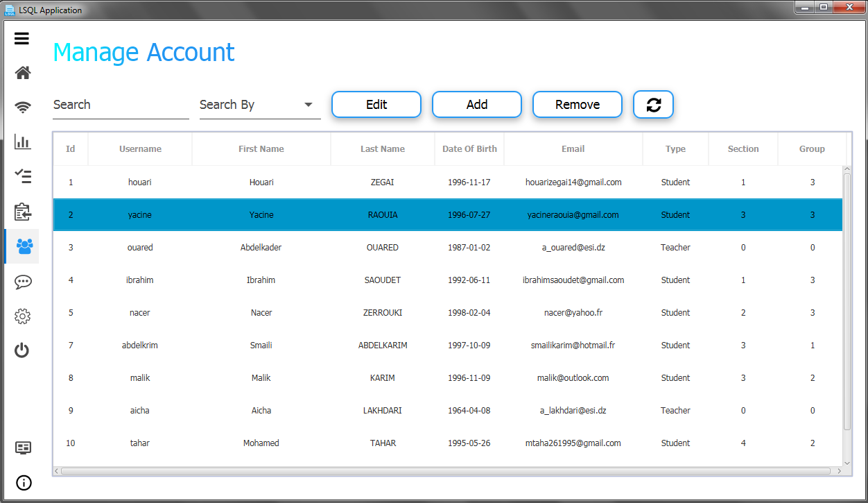868x503 pixels.
Task: Click email malik@outlook.com
Action: click(x=573, y=378)
